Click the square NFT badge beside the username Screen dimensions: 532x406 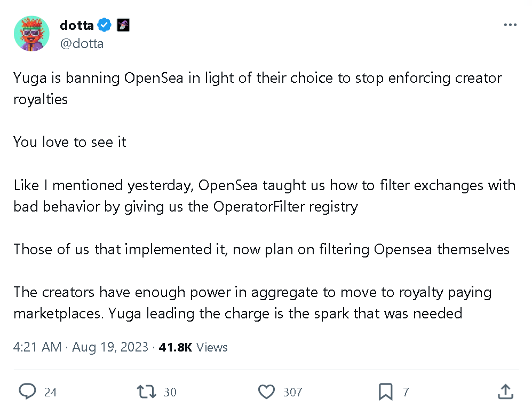[123, 25]
